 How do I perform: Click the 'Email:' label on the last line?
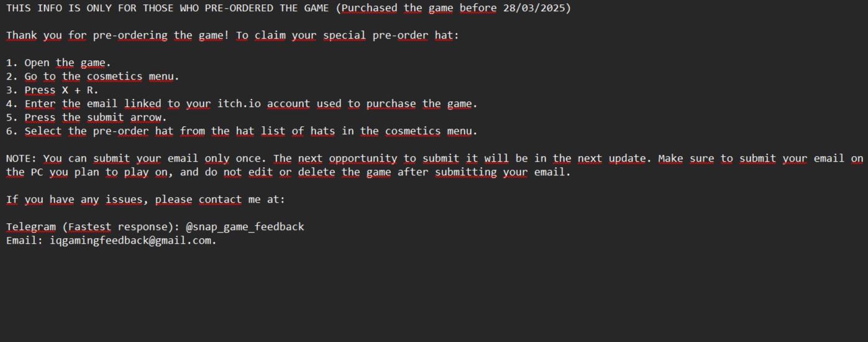(24, 241)
